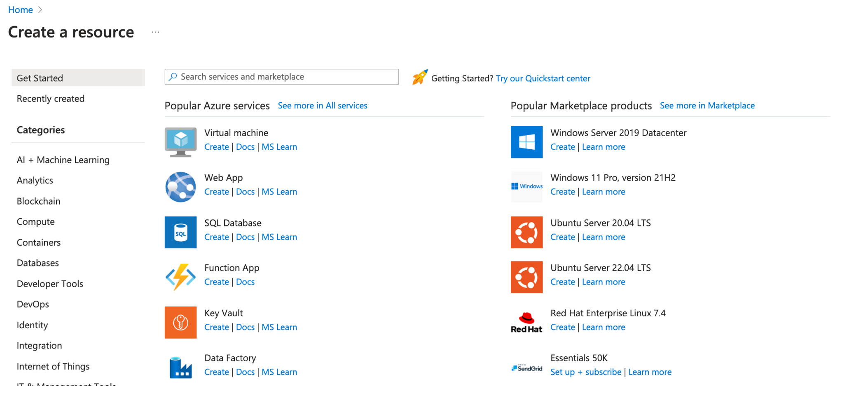This screenshot has width=868, height=405.
Task: Click the Virtual machine icon
Action: coord(180,142)
